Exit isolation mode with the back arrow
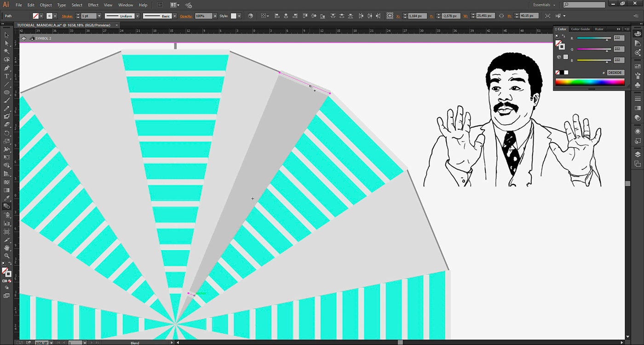 24,38
